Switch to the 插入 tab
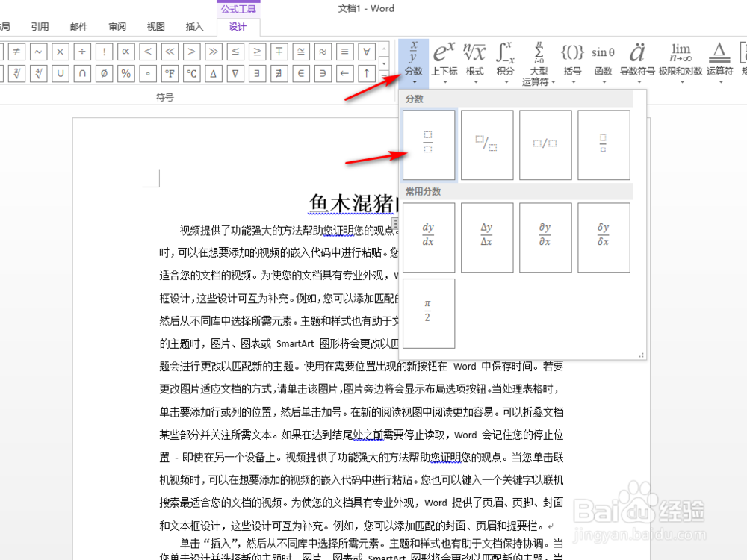The width and height of the screenshot is (747, 560). (x=194, y=27)
